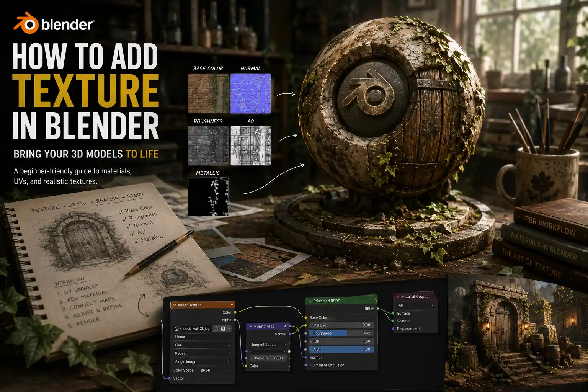This screenshot has width=588, height=392.
Task: Click the "Normal Map" node title
Action: (x=264, y=326)
